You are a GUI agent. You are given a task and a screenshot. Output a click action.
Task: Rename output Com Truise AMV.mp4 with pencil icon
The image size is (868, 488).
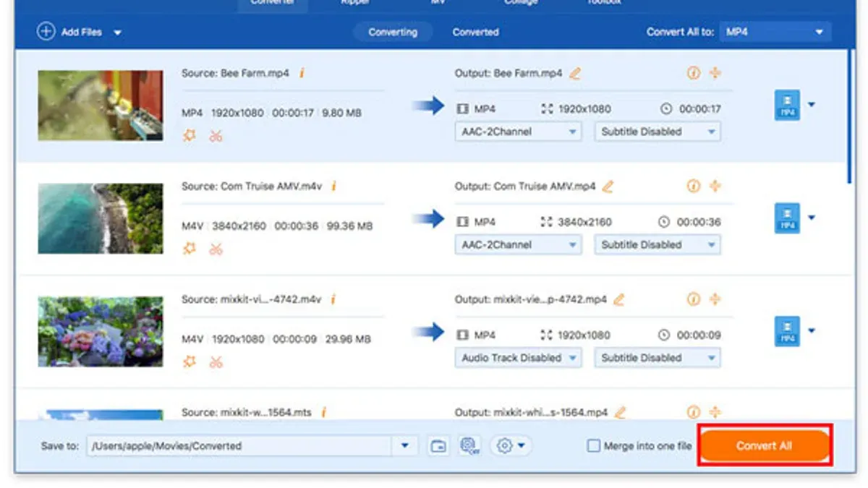click(x=608, y=186)
